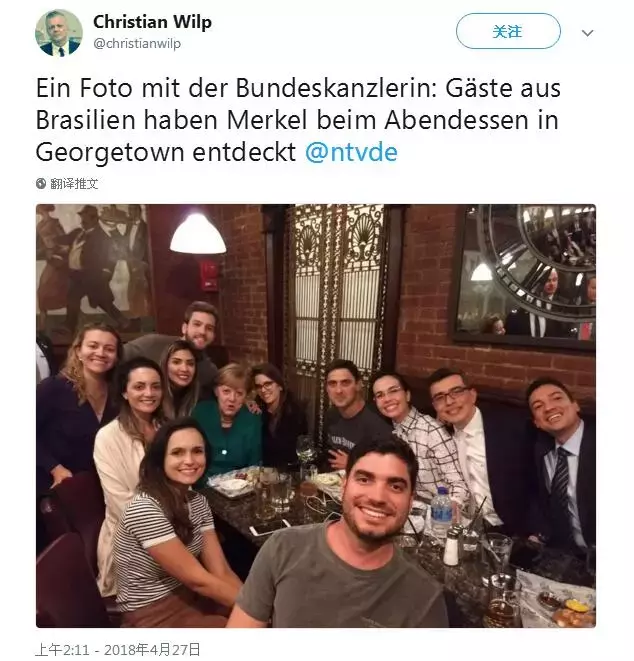Click the globe icon beside 翻译推文
634x661 pixels.
[x=41, y=184]
